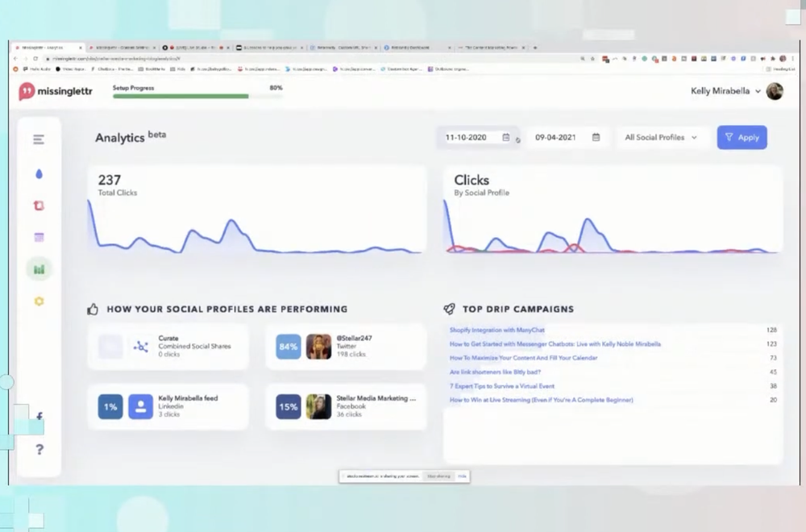The width and height of the screenshot is (806, 532).
Task: Click the question mark help icon
Action: pyautogui.click(x=39, y=450)
